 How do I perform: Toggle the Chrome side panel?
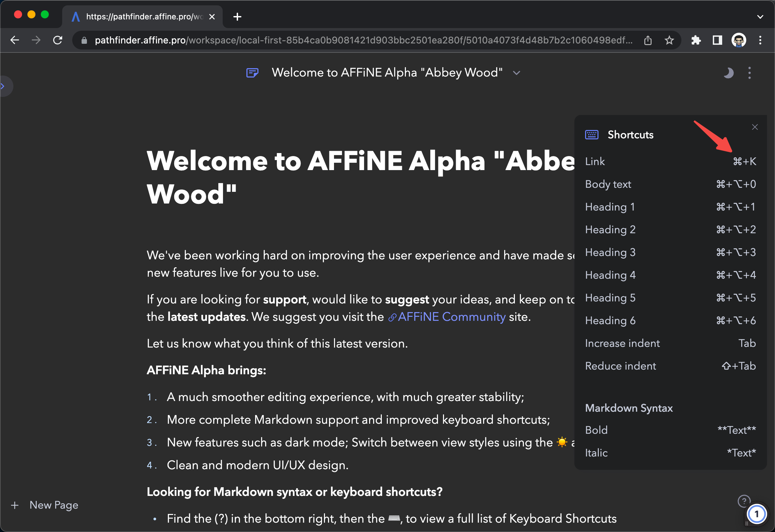click(717, 40)
